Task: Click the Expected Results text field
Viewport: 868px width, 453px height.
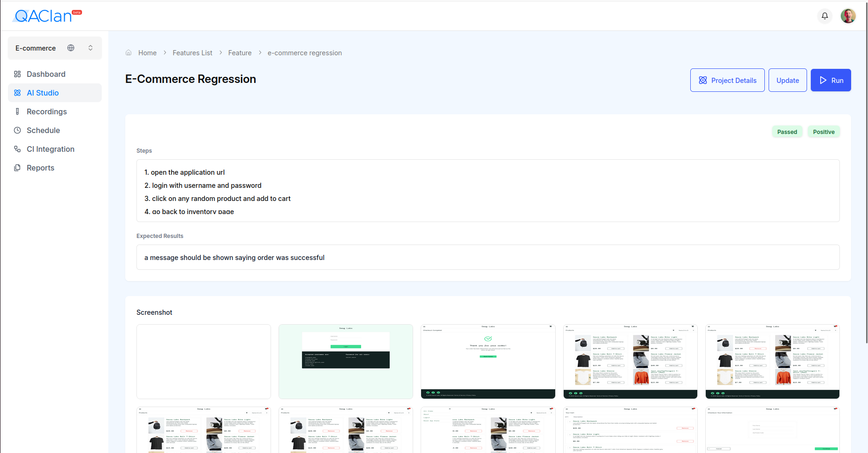Action: (488, 257)
